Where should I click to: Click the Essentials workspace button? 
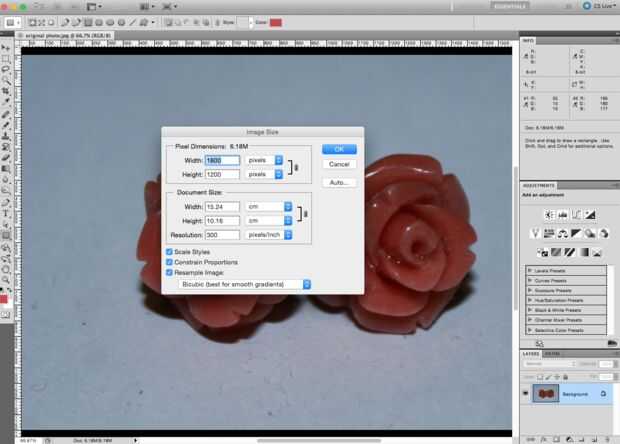point(510,6)
